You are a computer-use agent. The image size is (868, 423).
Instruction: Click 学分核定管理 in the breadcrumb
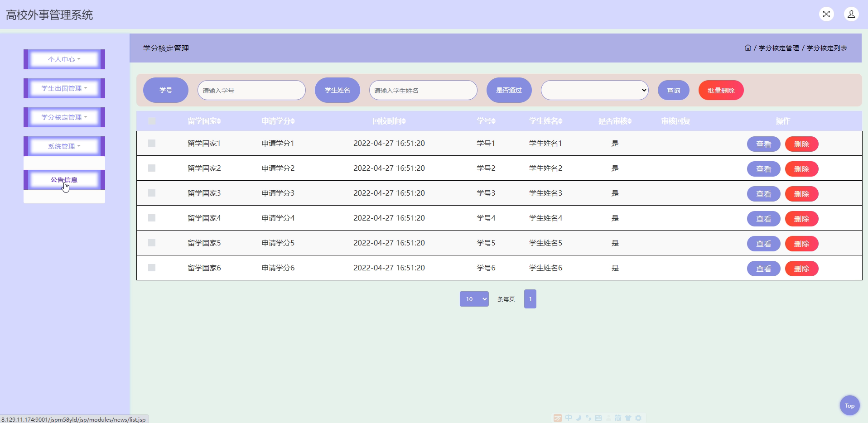(779, 48)
